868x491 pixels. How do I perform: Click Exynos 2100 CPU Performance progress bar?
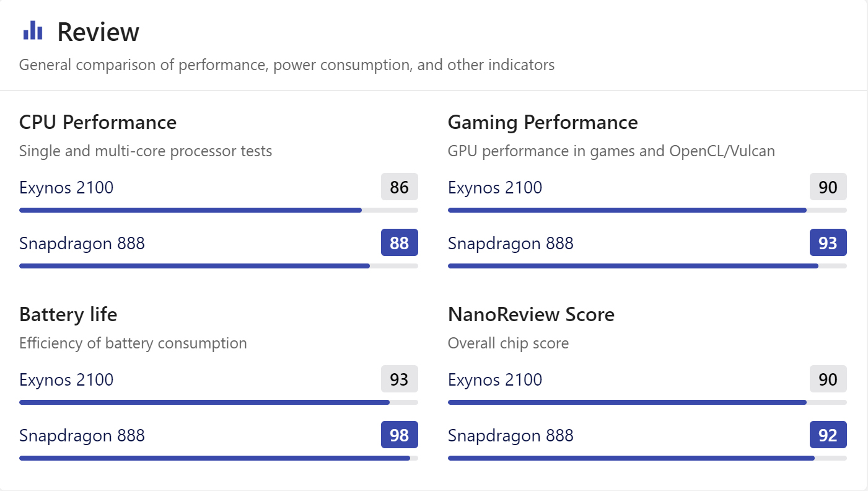pos(219,210)
